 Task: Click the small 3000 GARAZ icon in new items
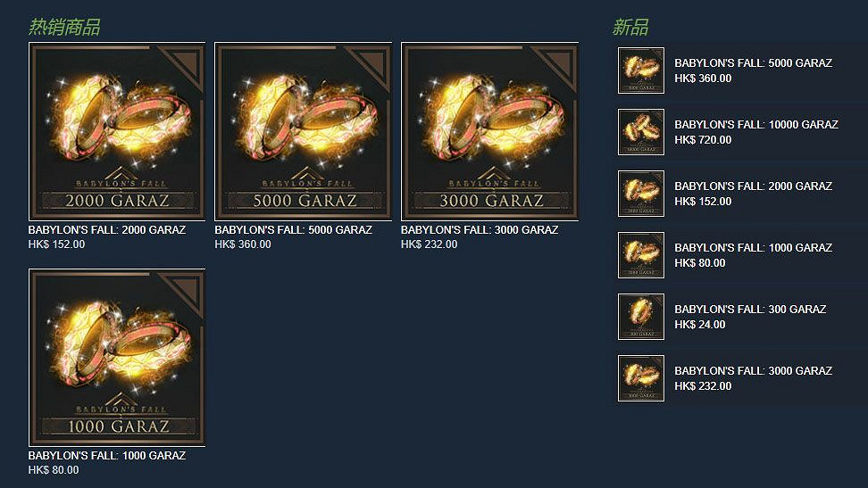click(641, 378)
